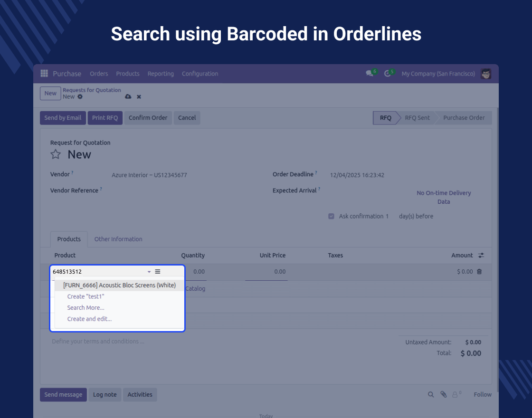Open the Configuration menu
532x418 pixels.
pos(200,74)
